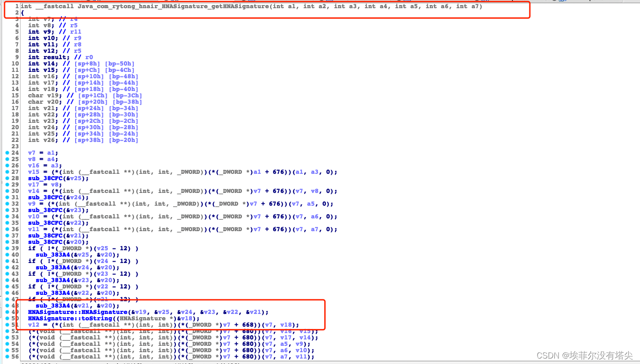Image resolution: width=640 pixels, height=364 pixels.
Task: Toggle breakpoint dot beside line 28
Action: tap(7, 178)
